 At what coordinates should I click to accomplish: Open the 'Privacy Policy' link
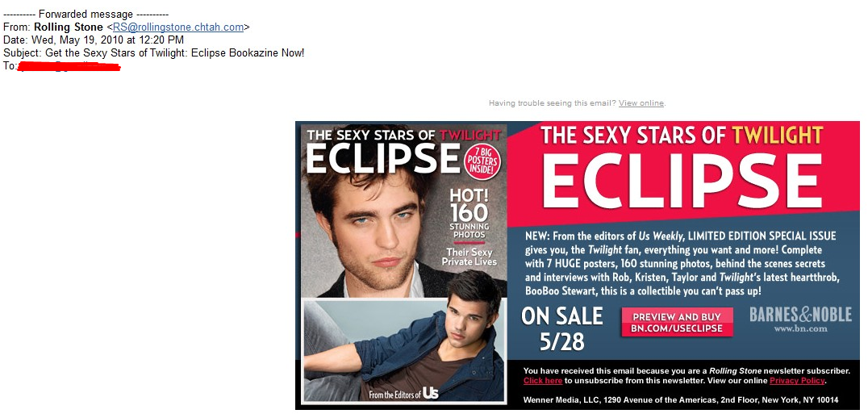(x=797, y=381)
